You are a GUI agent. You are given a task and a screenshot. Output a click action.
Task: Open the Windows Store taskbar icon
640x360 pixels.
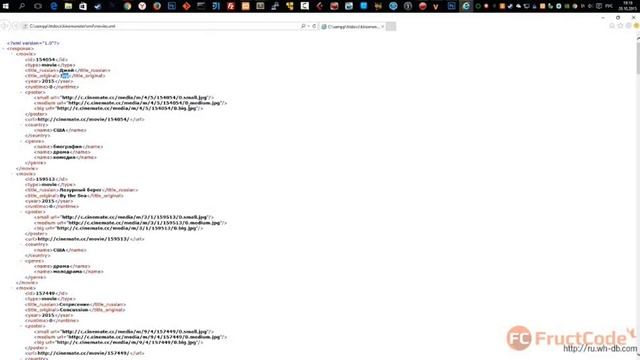click(83, 6)
